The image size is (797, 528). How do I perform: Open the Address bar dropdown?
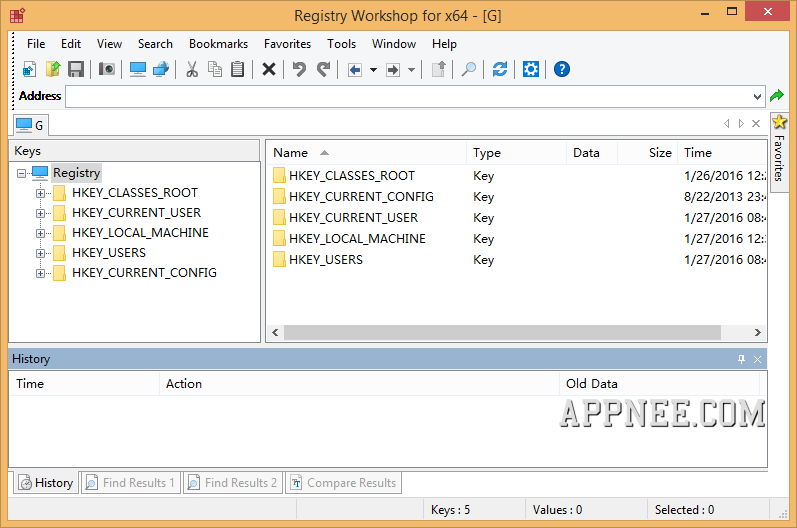pyautogui.click(x=757, y=97)
